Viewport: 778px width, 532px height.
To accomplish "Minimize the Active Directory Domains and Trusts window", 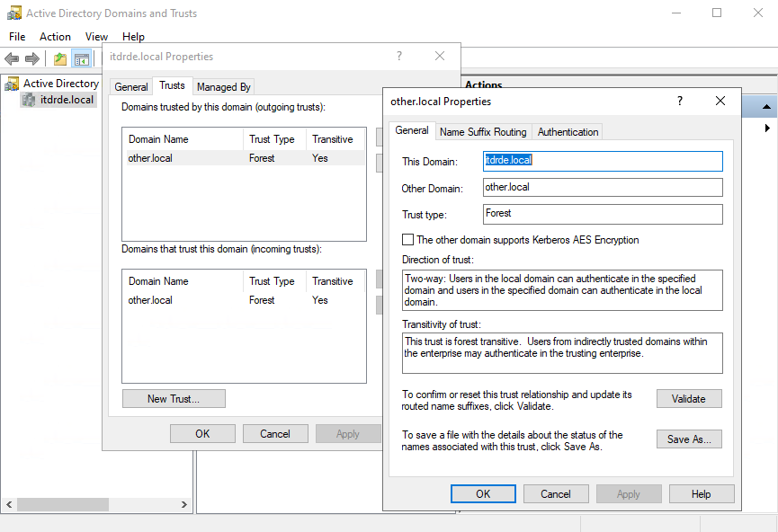I will click(675, 13).
